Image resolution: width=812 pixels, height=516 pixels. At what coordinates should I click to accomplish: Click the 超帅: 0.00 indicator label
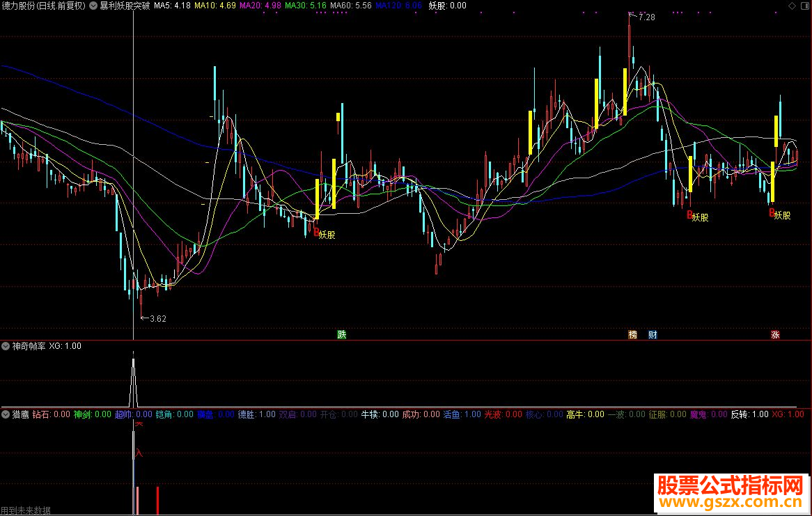[134, 414]
